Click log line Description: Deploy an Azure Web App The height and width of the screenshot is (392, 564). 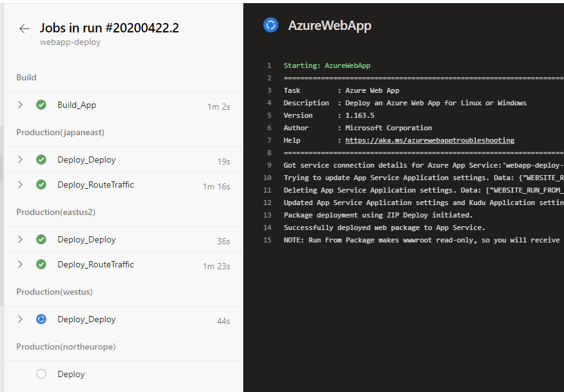click(x=405, y=103)
